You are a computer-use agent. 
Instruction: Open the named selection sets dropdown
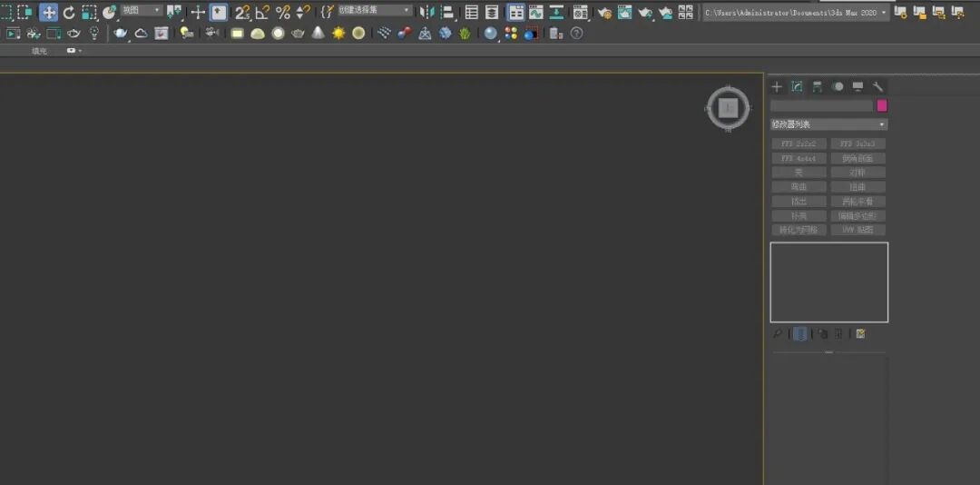click(x=375, y=11)
